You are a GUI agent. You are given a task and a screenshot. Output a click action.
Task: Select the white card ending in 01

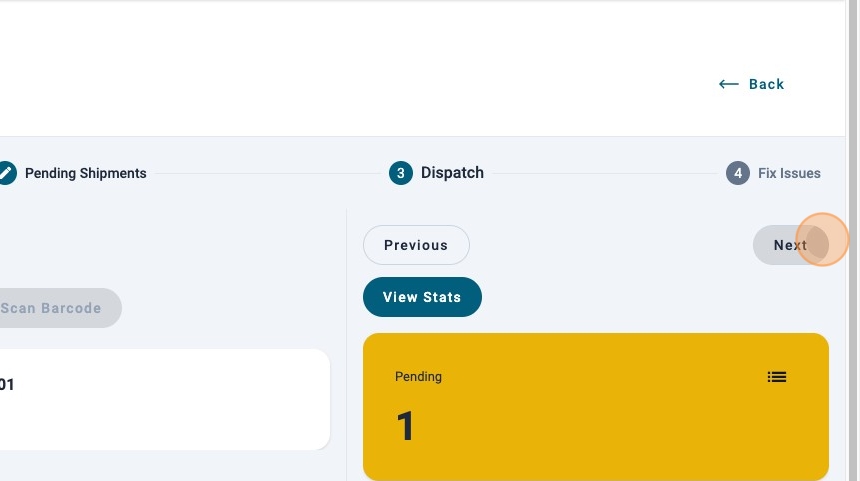(x=160, y=400)
